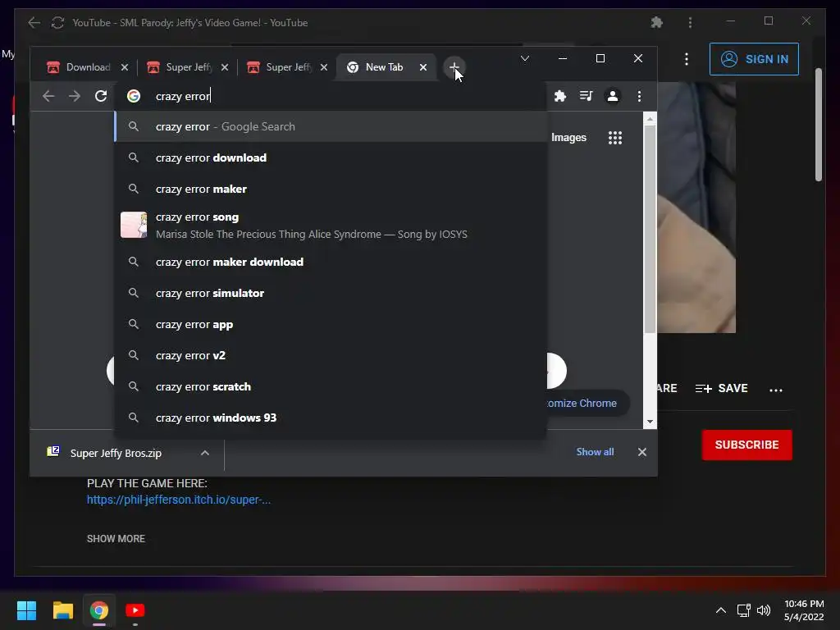
Task: Open the Super Jeffy Bros.zip download
Action: pyautogui.click(x=116, y=453)
